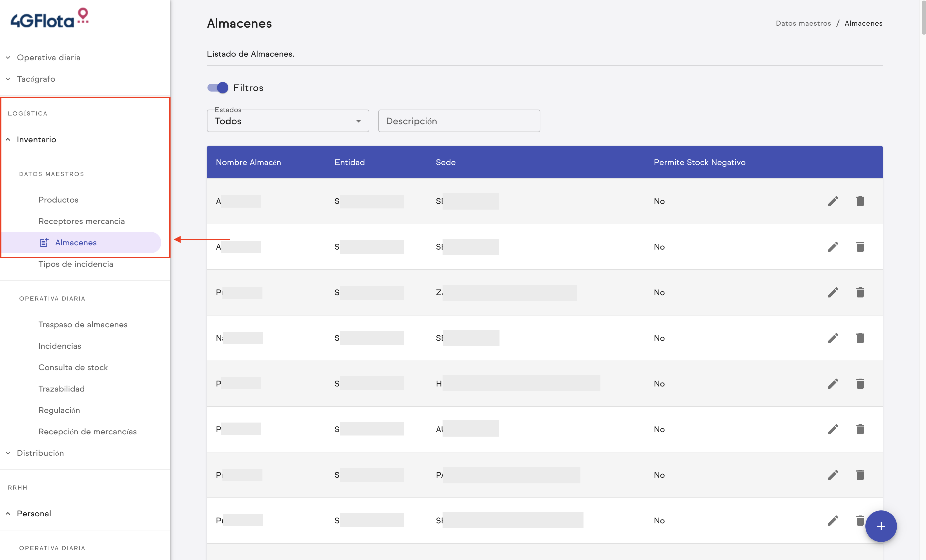Screen dimensions: 926x560
Task: Delete the fourth row using trash icon
Action: coord(860,338)
